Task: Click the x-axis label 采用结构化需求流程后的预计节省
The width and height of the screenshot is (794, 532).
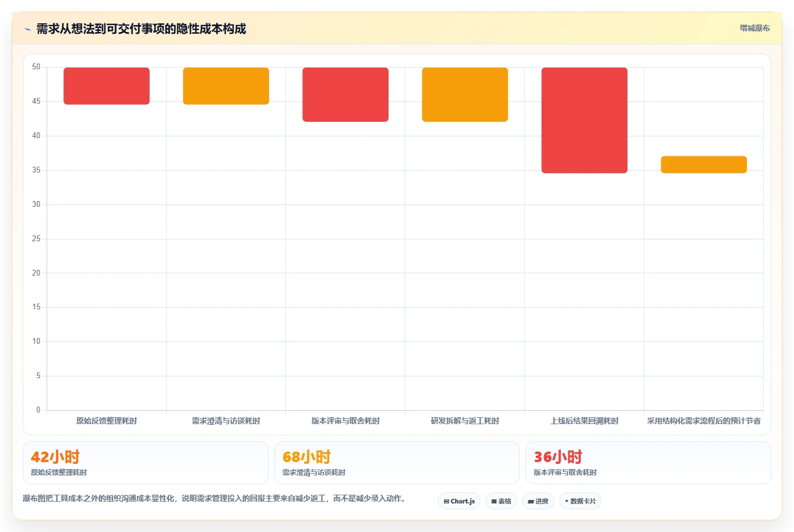Action: (x=704, y=421)
